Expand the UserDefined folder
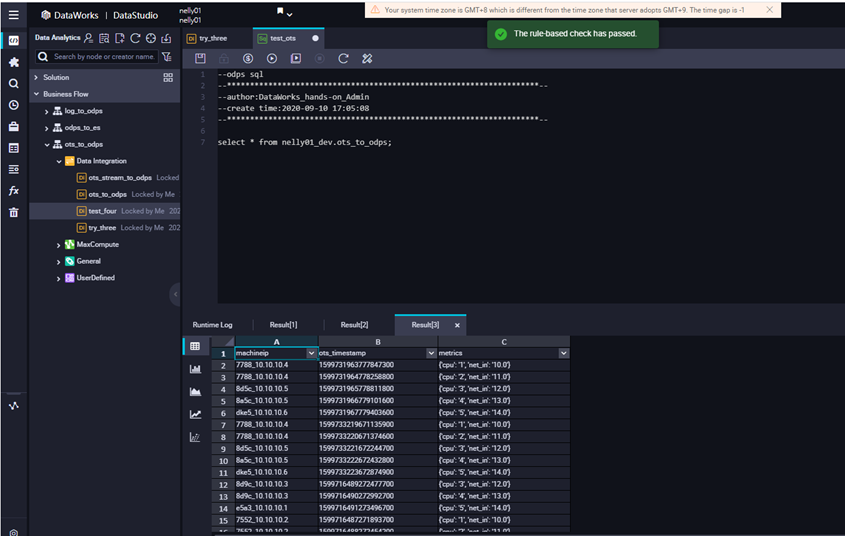This screenshot has height=536, width=845. 58,279
